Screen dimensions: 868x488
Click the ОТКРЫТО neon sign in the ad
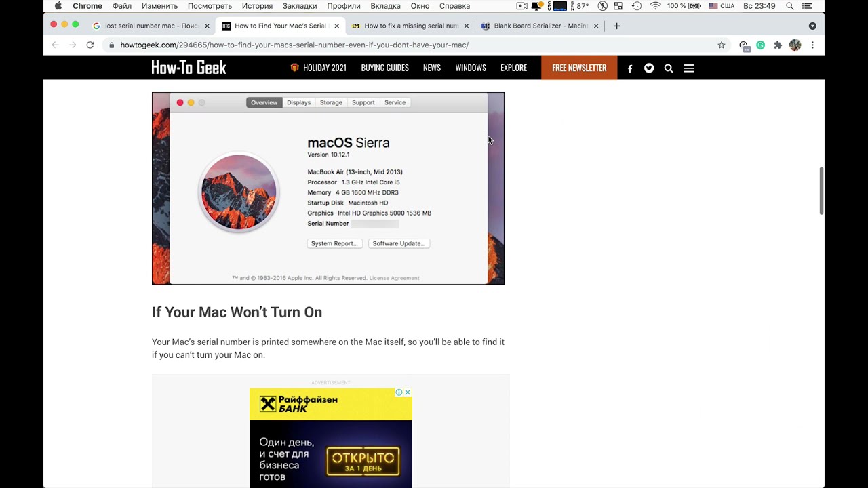click(363, 462)
